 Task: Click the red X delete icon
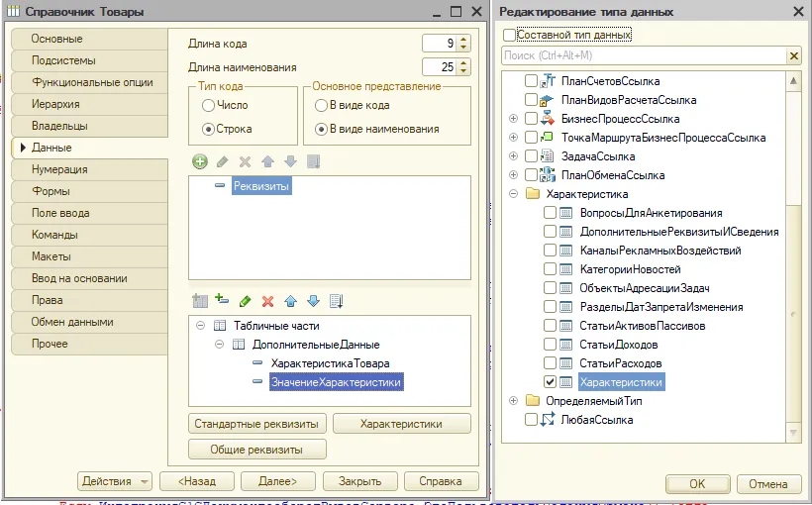point(267,300)
